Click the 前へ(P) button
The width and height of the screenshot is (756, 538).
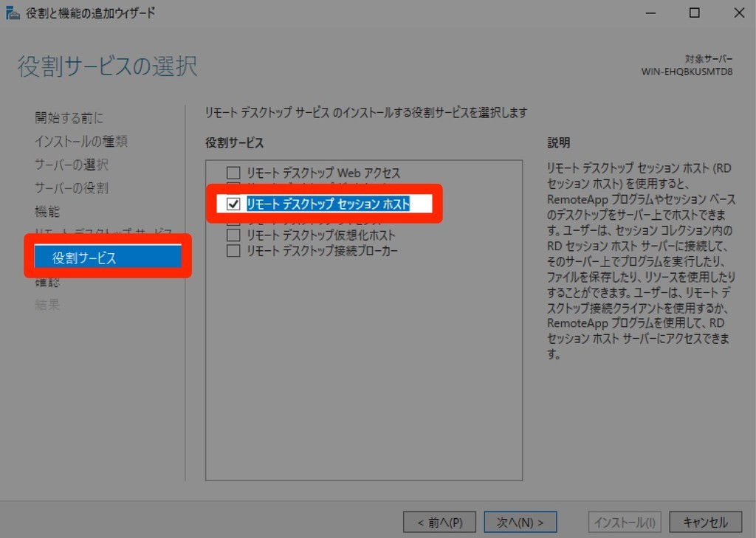[x=440, y=522]
